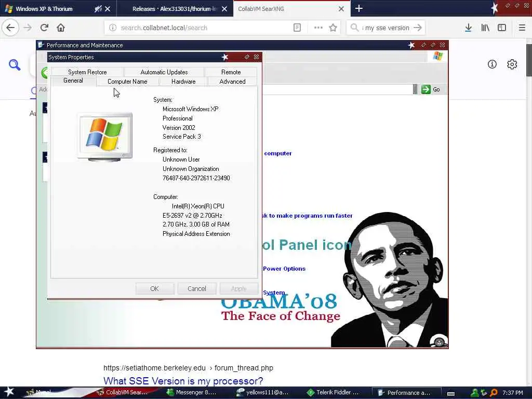Open the Automatic Updates tab
Screen dimensions: 532x399
click(x=164, y=72)
